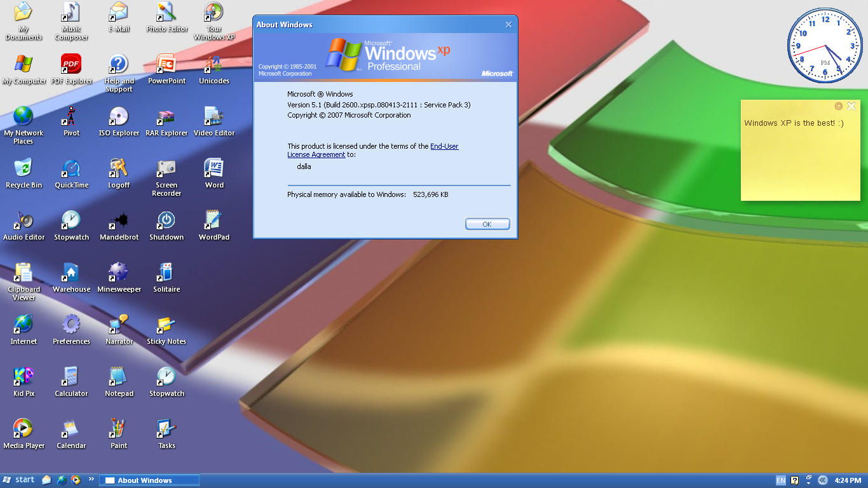Image resolution: width=868 pixels, height=488 pixels.
Task: Launch Video Editor shortcut
Action: point(214,121)
